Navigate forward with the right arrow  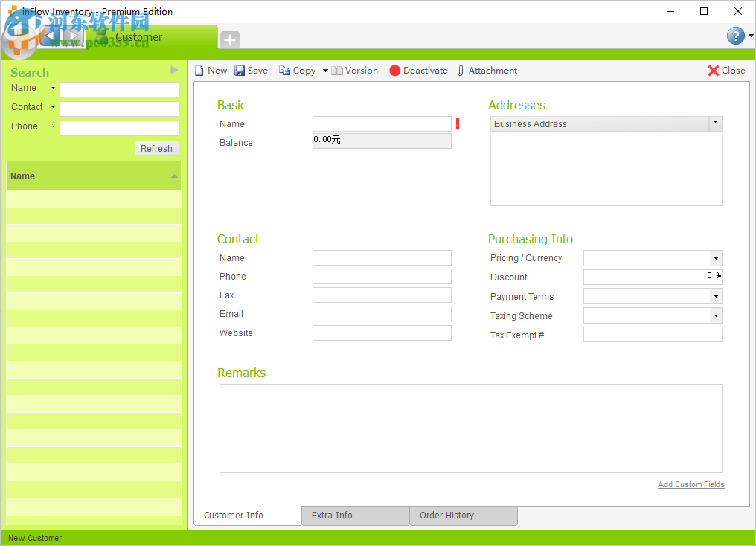[73, 36]
